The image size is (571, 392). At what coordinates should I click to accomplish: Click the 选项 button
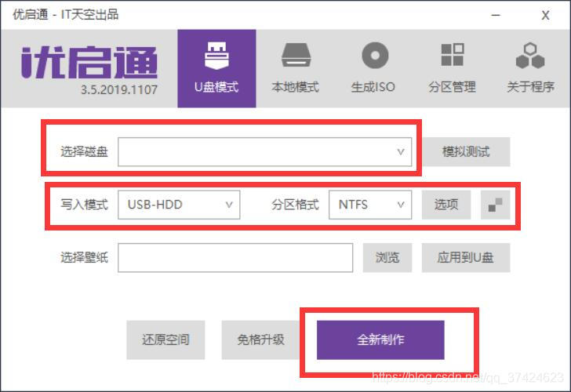click(x=446, y=205)
